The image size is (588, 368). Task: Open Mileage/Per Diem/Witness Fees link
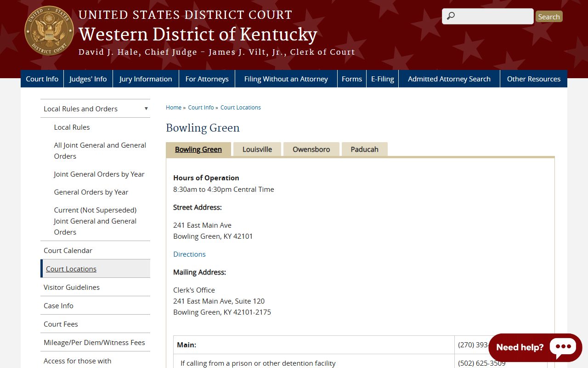(x=94, y=342)
